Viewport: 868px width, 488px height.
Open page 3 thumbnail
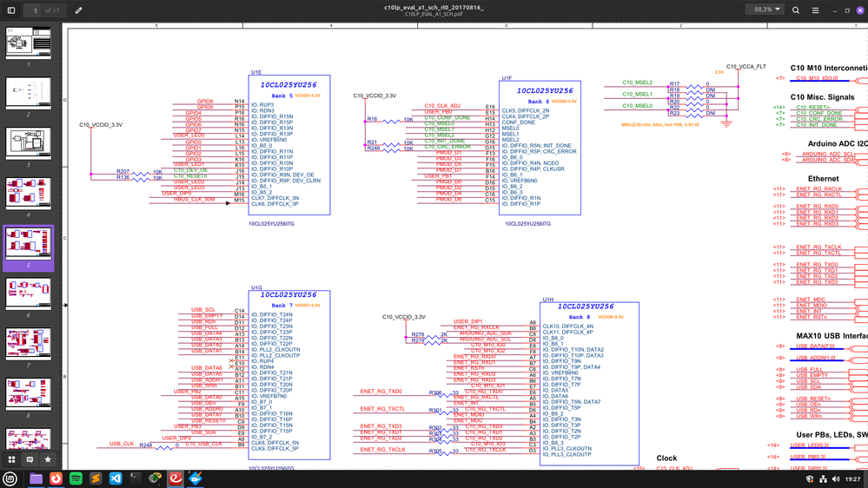pos(28,143)
